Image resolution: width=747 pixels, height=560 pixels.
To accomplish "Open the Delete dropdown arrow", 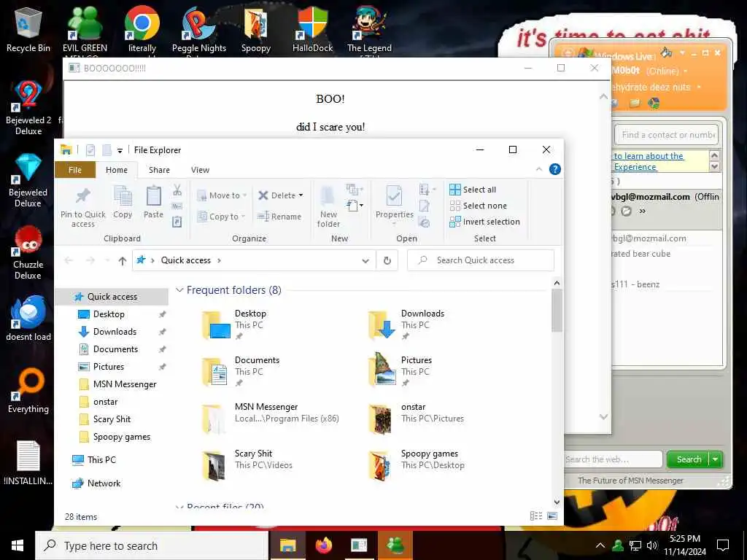I will (301, 195).
